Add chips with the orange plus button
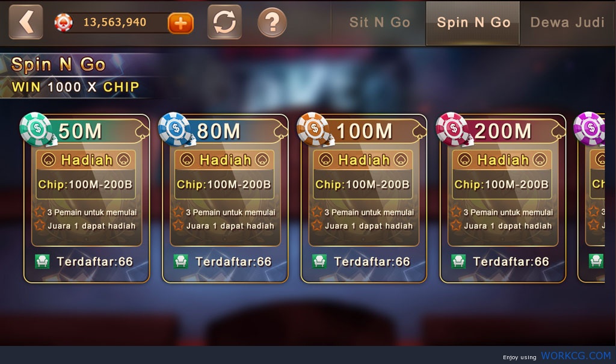 click(x=180, y=23)
